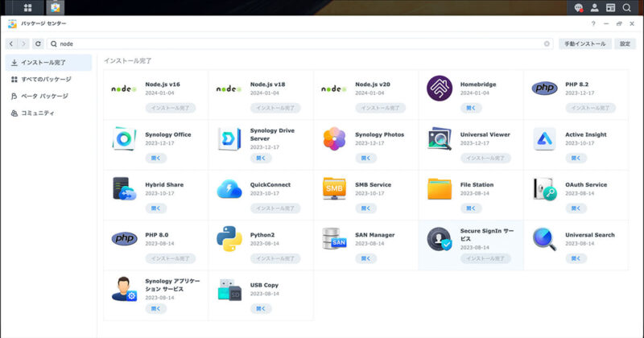Click the Node.js v16 package icon
Screen dimensions: 644x338
click(x=124, y=89)
